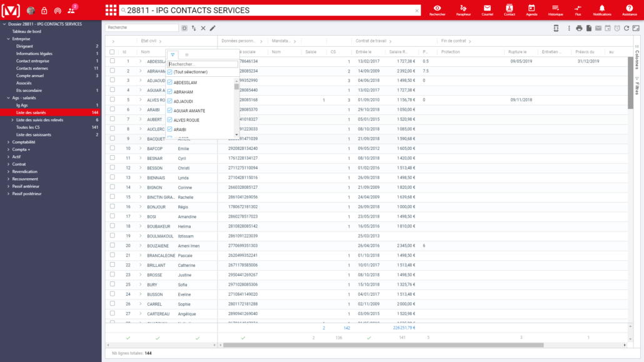644x362 pixels.
Task: Open the Flux arrows icon
Action: pyautogui.click(x=577, y=9)
